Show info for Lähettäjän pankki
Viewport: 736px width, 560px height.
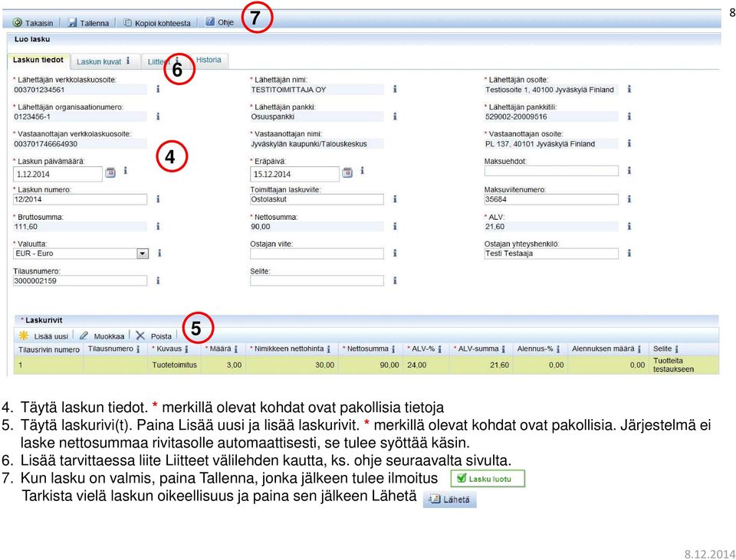coord(395,116)
